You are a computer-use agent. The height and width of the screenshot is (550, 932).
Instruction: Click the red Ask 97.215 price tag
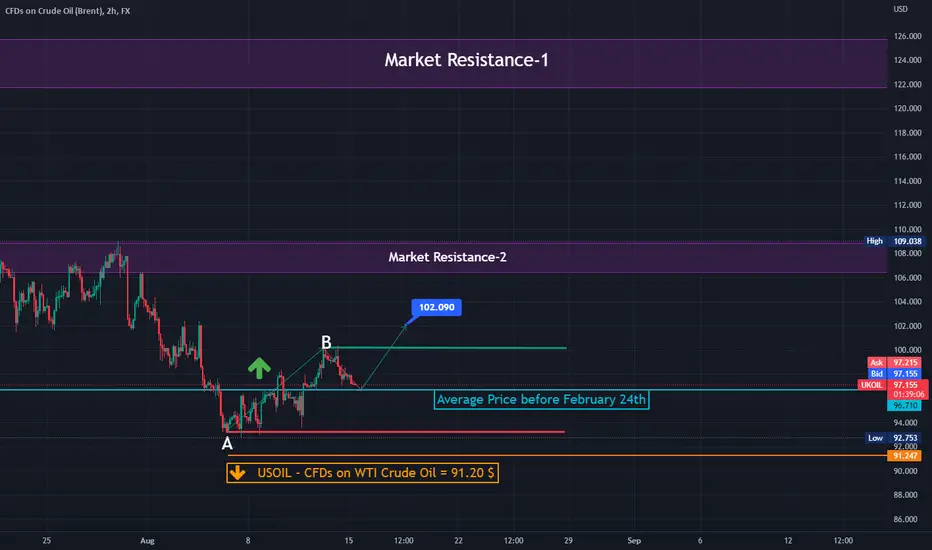coord(894,362)
